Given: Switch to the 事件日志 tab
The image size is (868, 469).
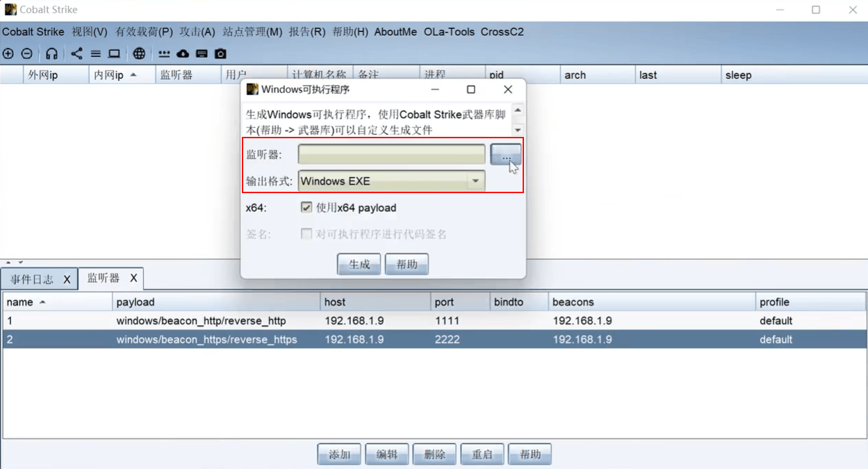Looking at the screenshot, I should click(32, 279).
